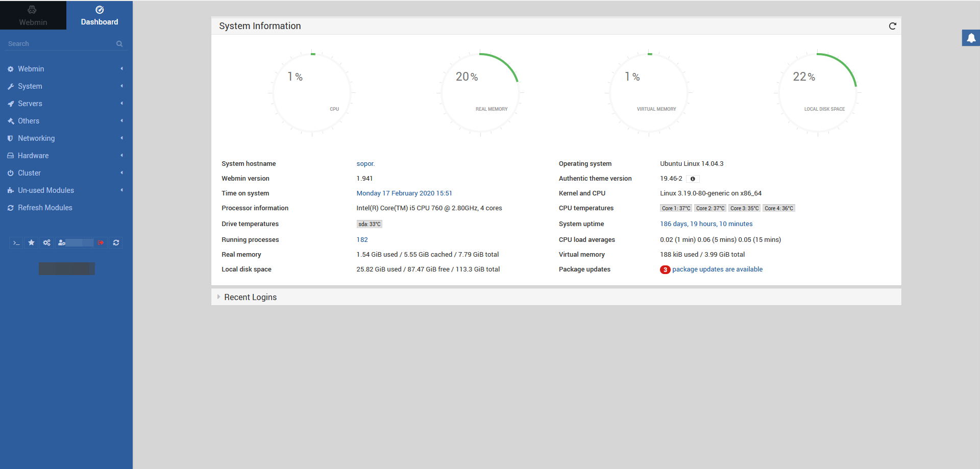Screen dimensions: 980x469
Task: Click Refresh Modules in the sidebar
Action: (x=45, y=207)
